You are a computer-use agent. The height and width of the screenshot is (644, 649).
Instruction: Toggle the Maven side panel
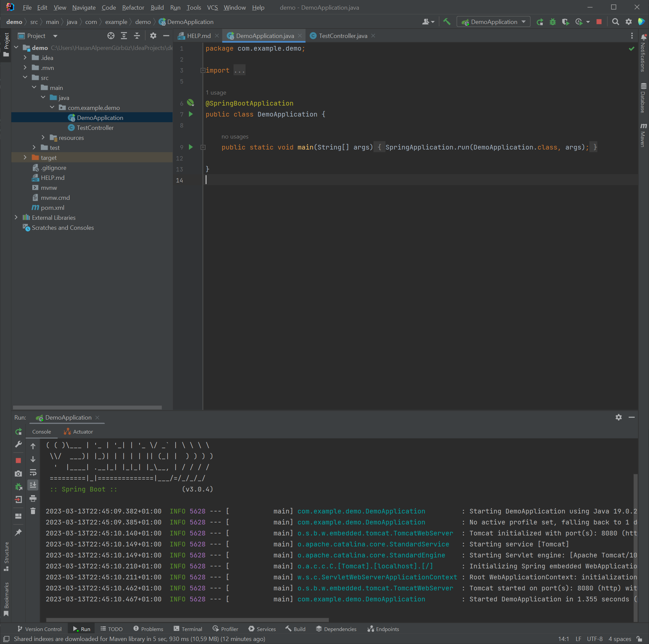(643, 135)
